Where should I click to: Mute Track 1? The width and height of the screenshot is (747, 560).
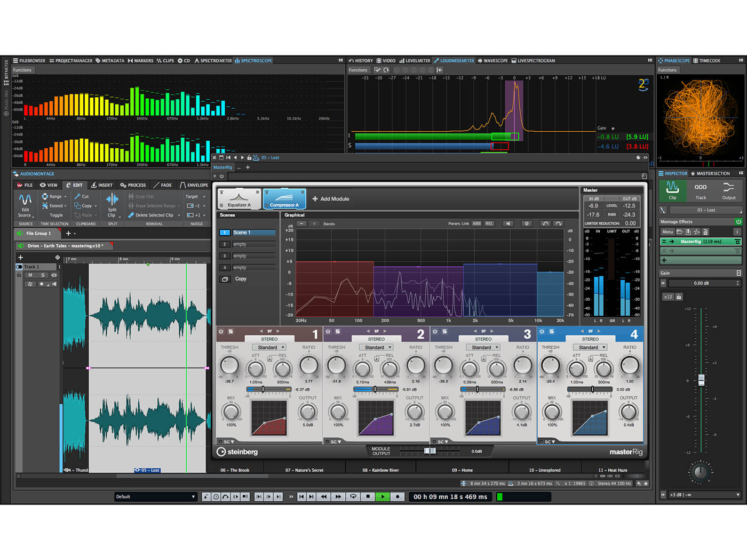tap(30, 275)
